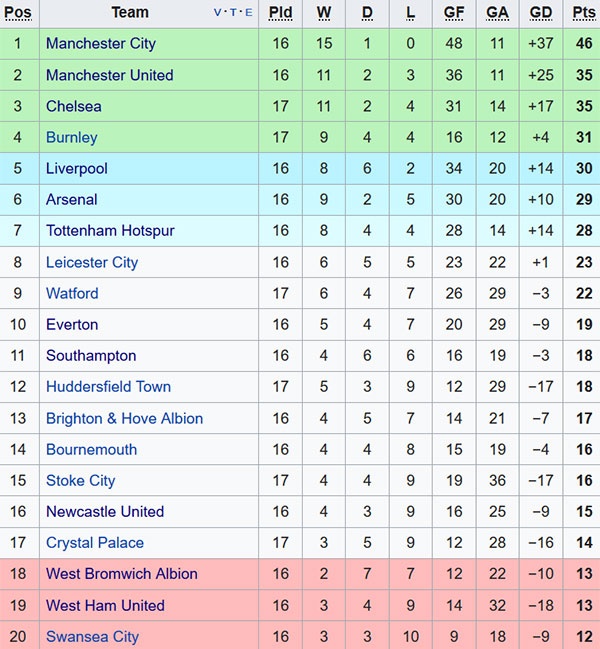This screenshot has height=649, width=600.
Task: Click the E edit-template link
Action: (x=248, y=14)
